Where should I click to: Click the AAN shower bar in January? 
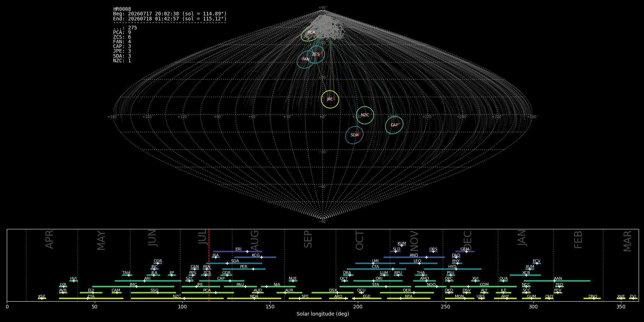click(x=557, y=281)
